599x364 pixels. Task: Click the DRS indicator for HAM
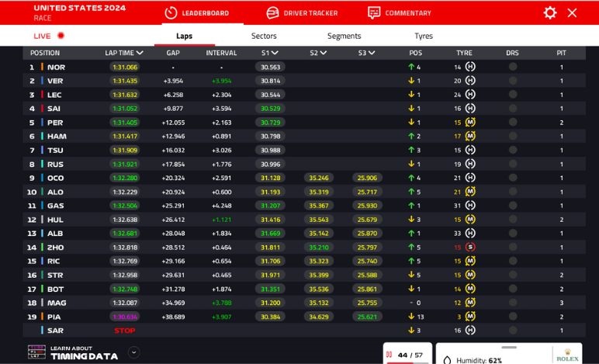[512, 136]
